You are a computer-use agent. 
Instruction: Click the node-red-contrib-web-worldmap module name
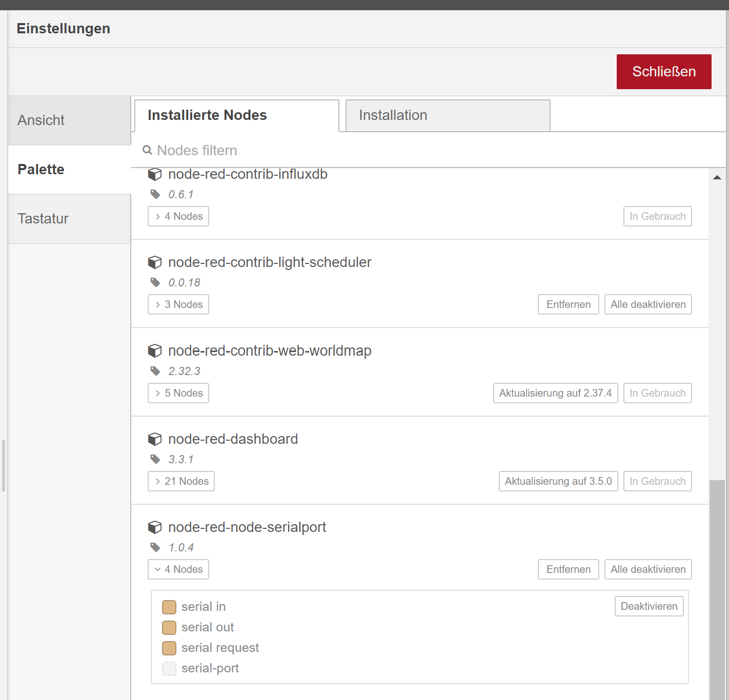pos(270,351)
